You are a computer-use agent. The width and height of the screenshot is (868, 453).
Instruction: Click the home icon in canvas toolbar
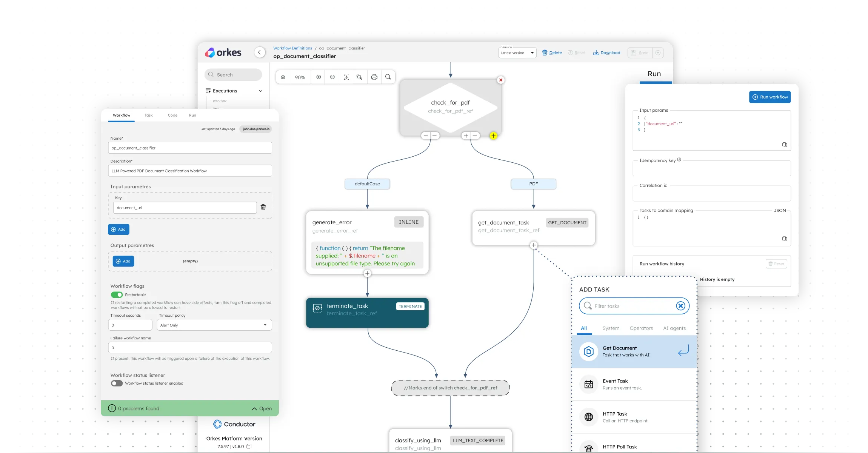[283, 77]
